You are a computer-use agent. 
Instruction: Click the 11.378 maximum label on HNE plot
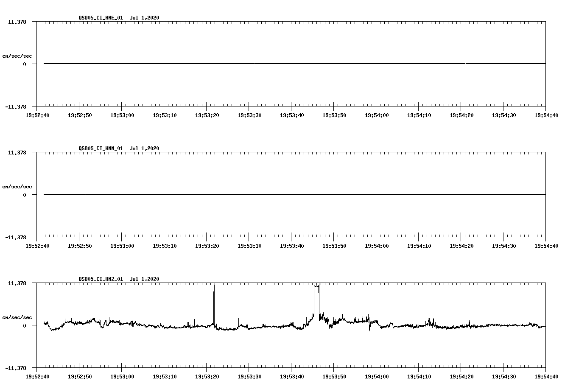click(17, 22)
